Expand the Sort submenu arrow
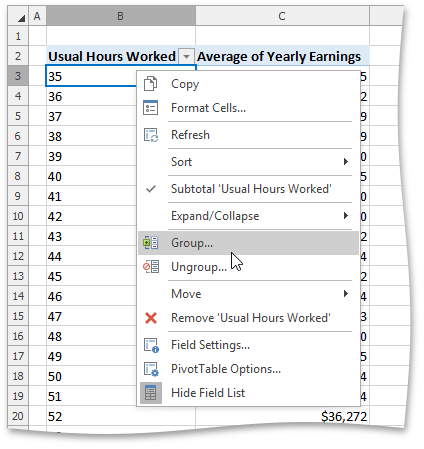Image resolution: width=424 pixels, height=449 pixels. click(x=346, y=162)
